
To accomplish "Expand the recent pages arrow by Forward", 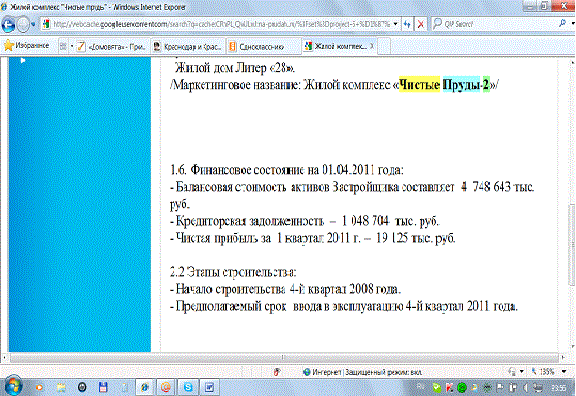I will (x=33, y=25).
